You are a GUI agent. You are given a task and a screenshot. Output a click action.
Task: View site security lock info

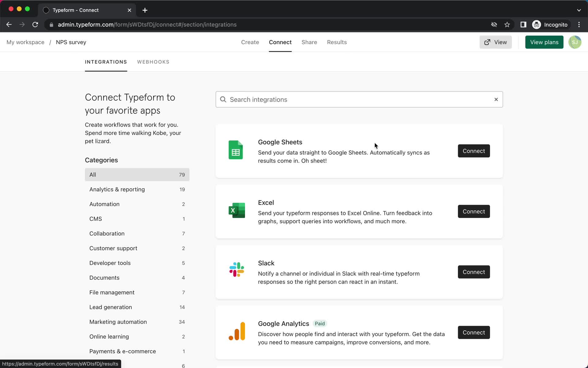51,25
